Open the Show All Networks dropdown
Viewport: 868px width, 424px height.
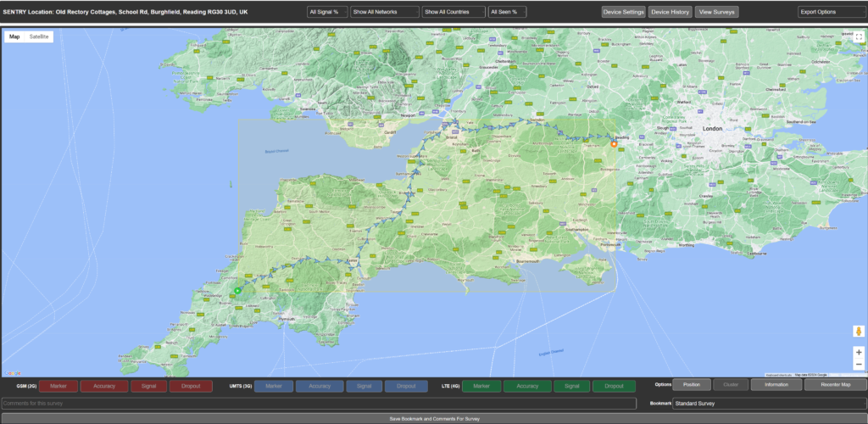385,12
